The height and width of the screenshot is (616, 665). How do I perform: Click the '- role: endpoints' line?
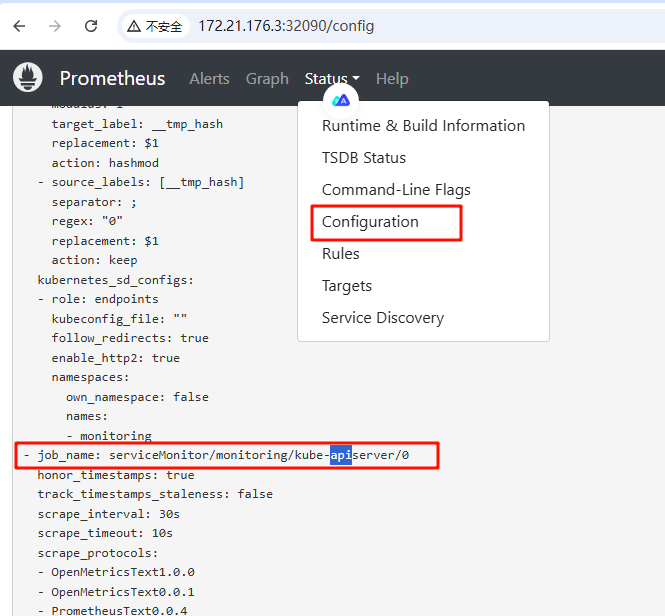click(98, 299)
